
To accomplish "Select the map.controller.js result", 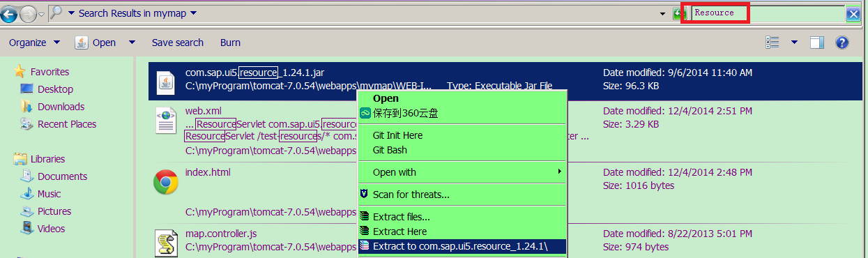I will 221,234.
